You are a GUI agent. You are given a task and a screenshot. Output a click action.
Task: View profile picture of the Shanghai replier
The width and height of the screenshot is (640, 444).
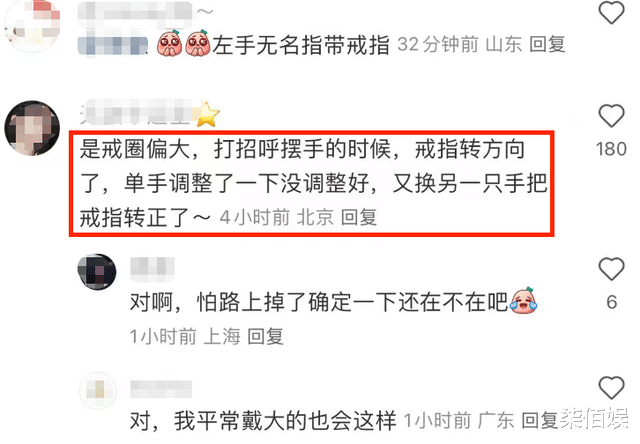coord(97,272)
